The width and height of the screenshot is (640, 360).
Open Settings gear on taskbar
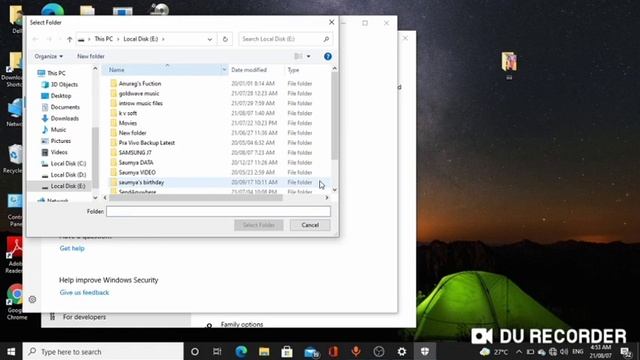[x=402, y=351]
